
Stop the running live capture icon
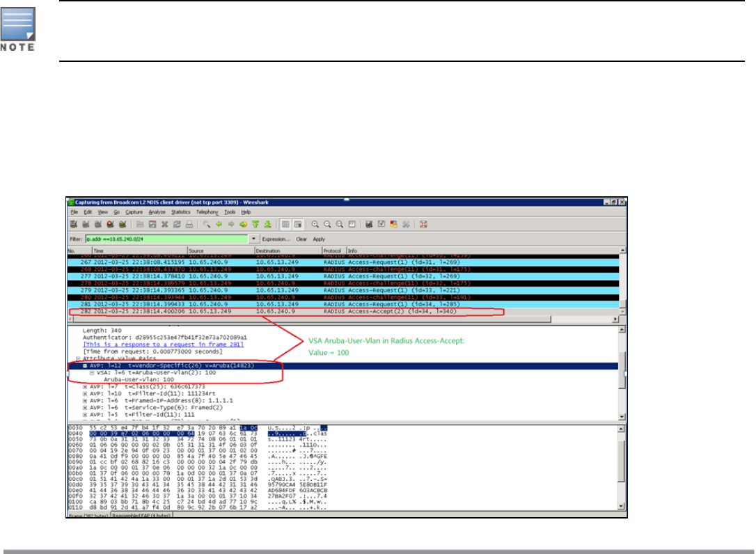(x=111, y=224)
